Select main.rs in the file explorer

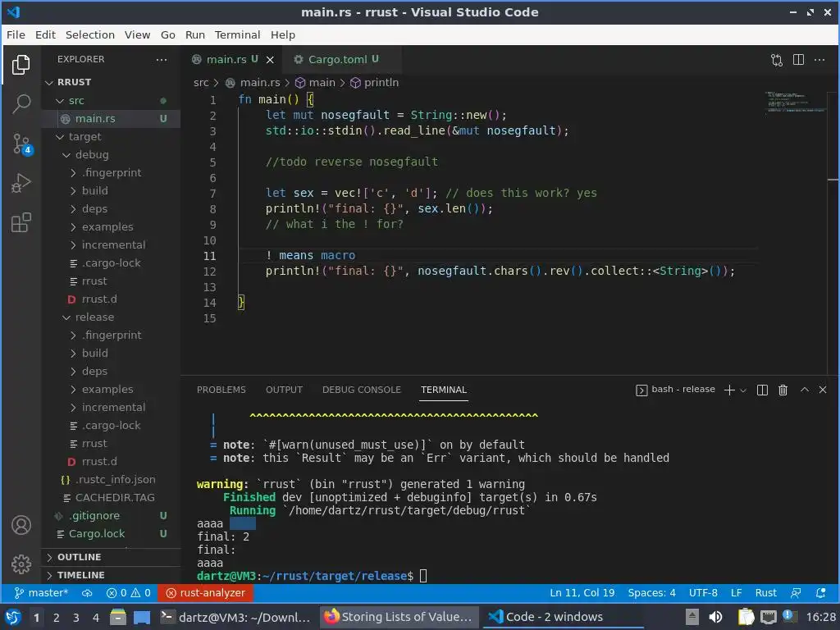tap(111, 119)
